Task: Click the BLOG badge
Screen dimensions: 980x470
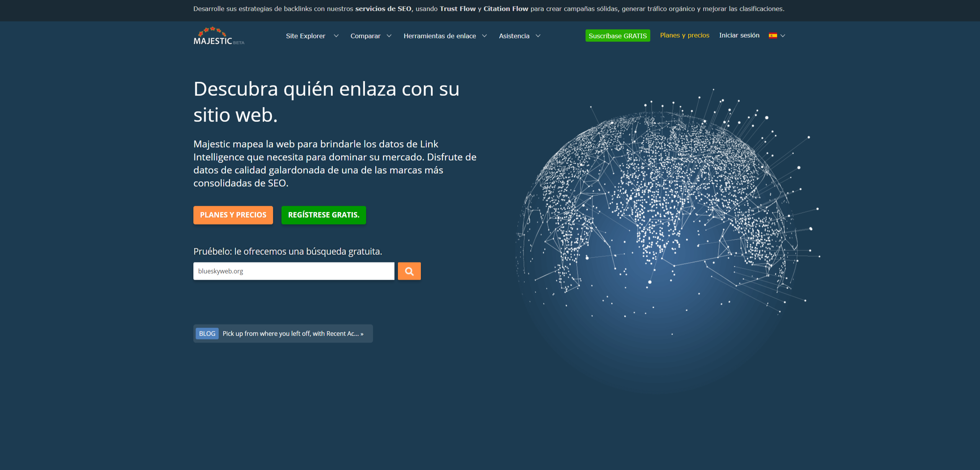Action: (x=207, y=334)
